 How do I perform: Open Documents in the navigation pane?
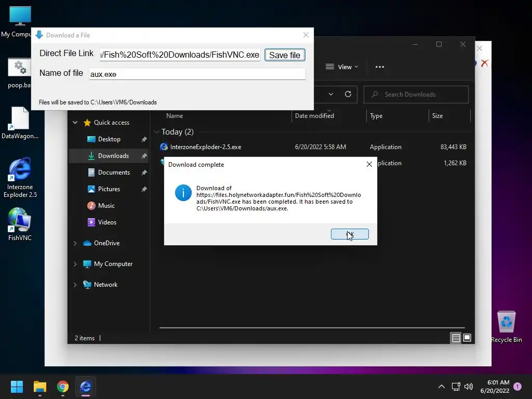pyautogui.click(x=114, y=172)
